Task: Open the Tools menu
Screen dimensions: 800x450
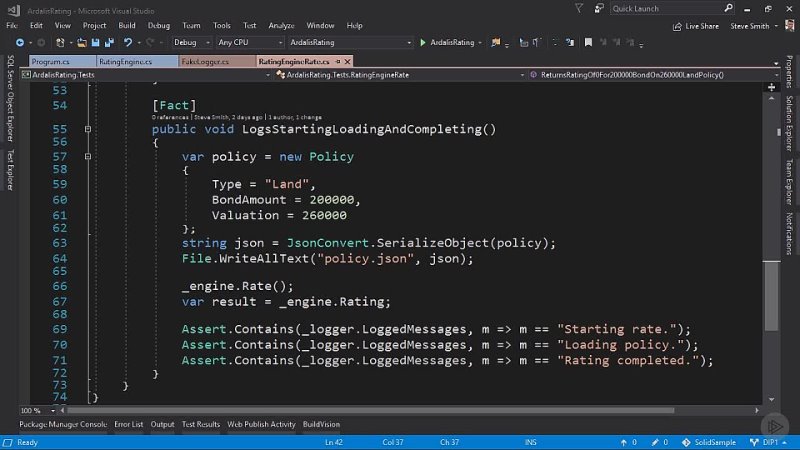Action: pyautogui.click(x=221, y=26)
